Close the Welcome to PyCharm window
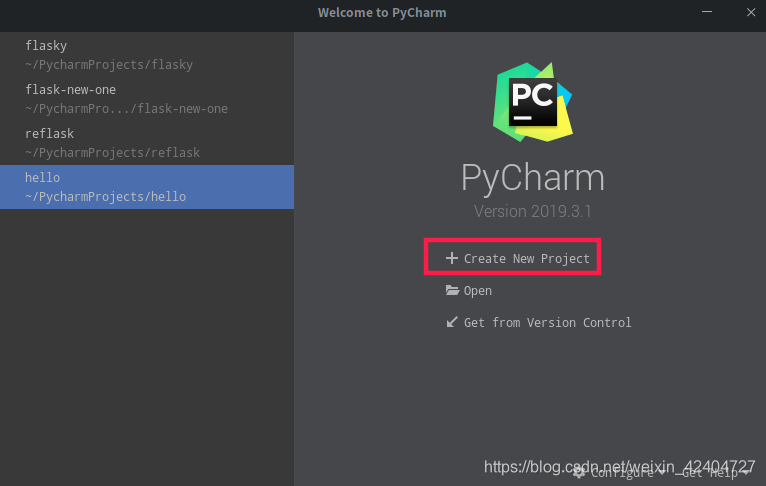 751,12
